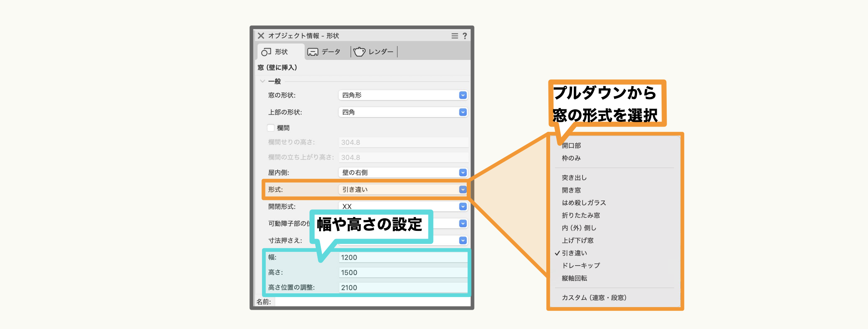Choose 上げ下げ窓 in the list
The height and width of the screenshot is (329, 868).
[x=578, y=240]
